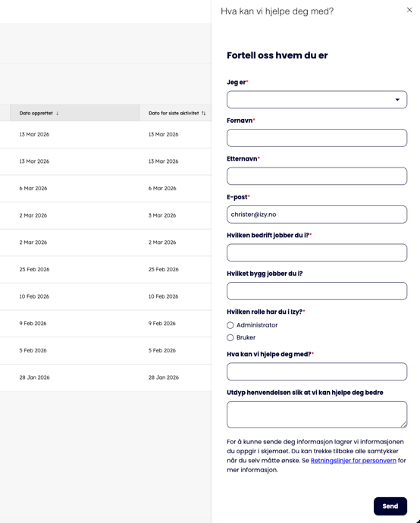Click the 'Utdyp henvendelsen' text area
Viewport: 420px width, 523px height.
tap(317, 415)
